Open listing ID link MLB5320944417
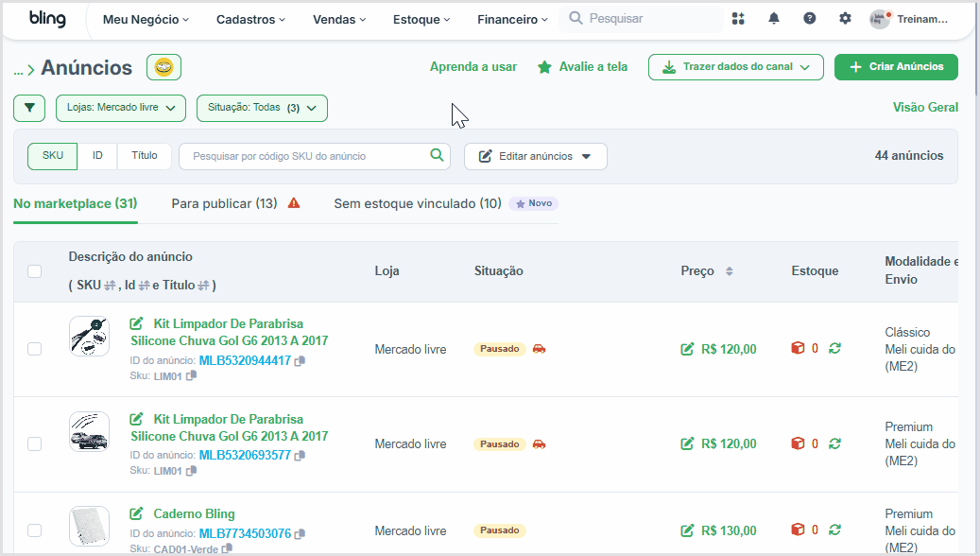 [x=245, y=361]
